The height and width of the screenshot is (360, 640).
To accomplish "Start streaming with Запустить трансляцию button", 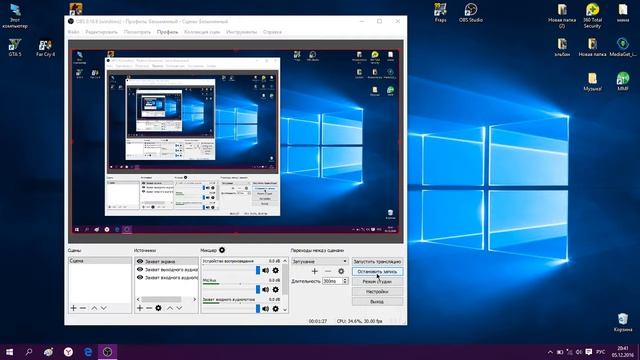I will (x=377, y=261).
